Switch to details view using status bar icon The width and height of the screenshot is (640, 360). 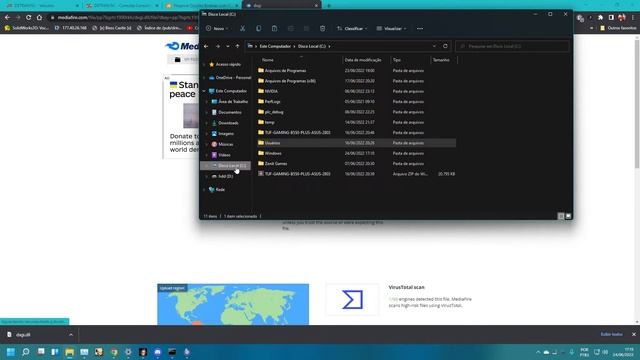(x=561, y=216)
